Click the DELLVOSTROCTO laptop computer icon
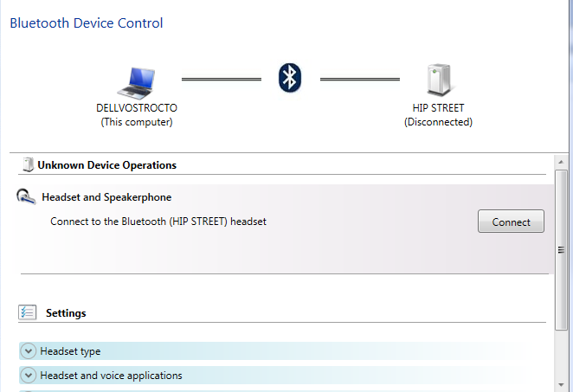 pos(136,83)
